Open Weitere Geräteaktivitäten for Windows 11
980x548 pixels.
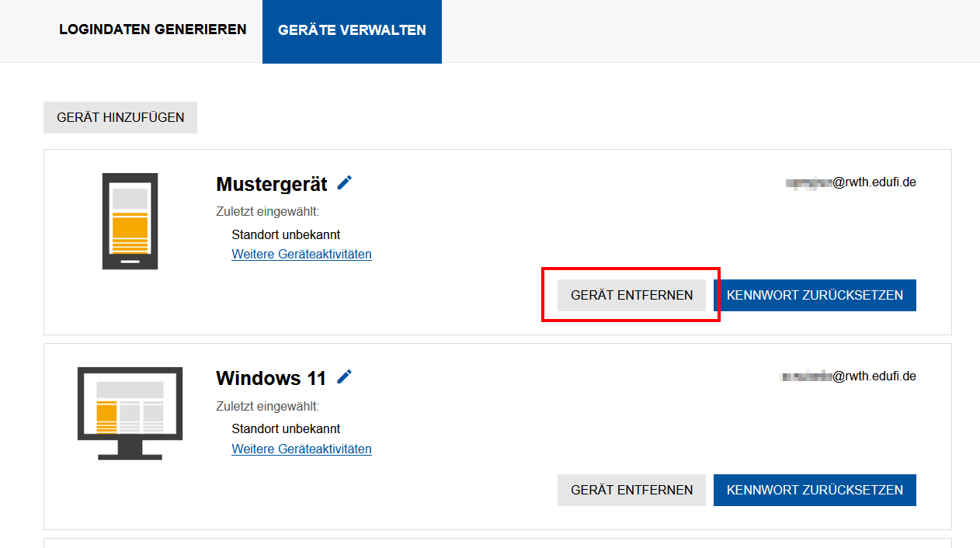301,449
